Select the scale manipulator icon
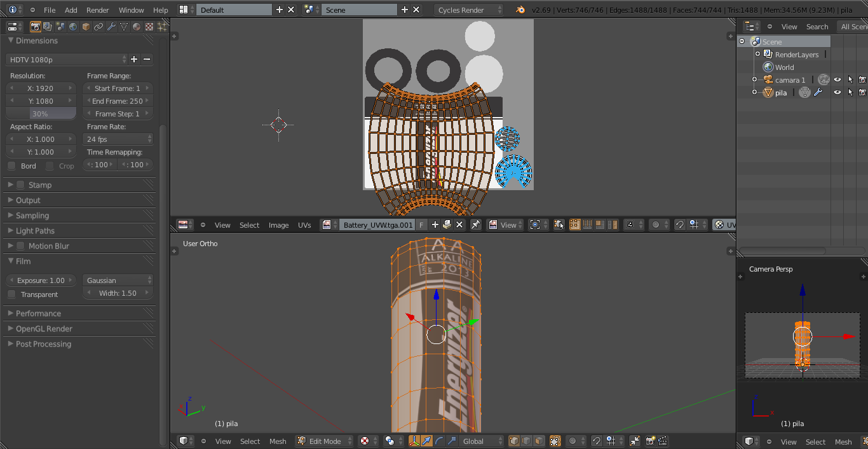Image resolution: width=868 pixels, height=449 pixels. 452,441
